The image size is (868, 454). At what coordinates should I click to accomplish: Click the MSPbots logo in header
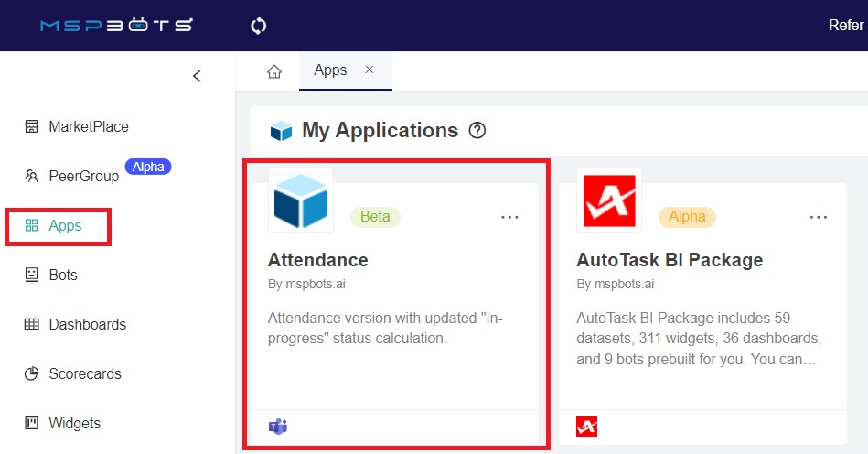116,26
